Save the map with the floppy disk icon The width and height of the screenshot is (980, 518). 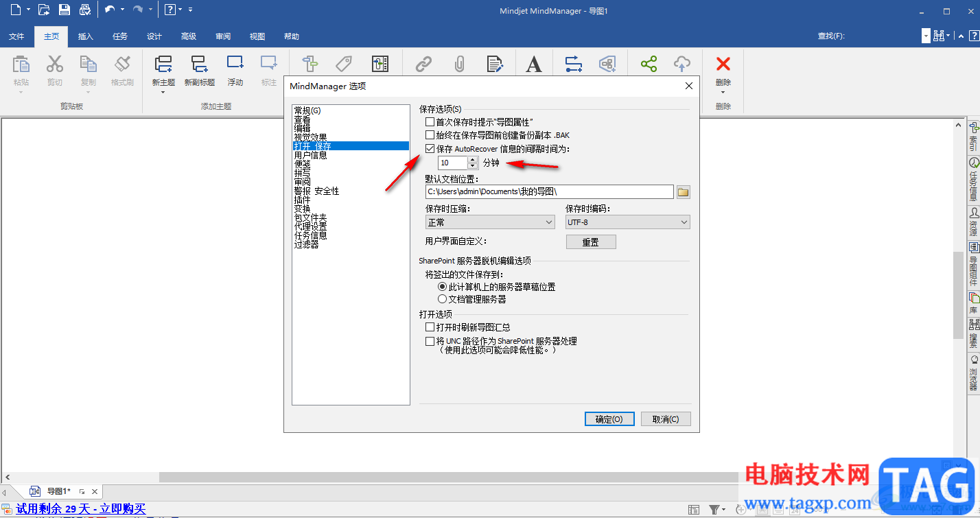tap(65, 10)
